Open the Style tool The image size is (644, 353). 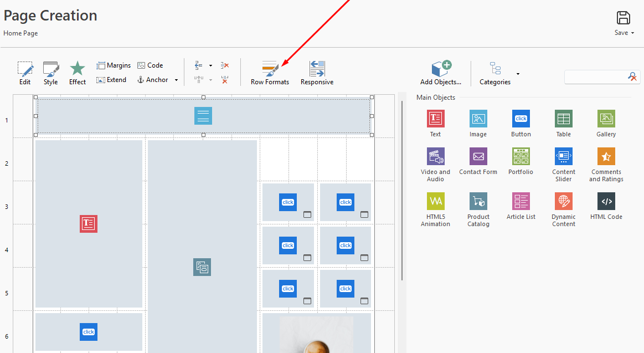point(51,73)
